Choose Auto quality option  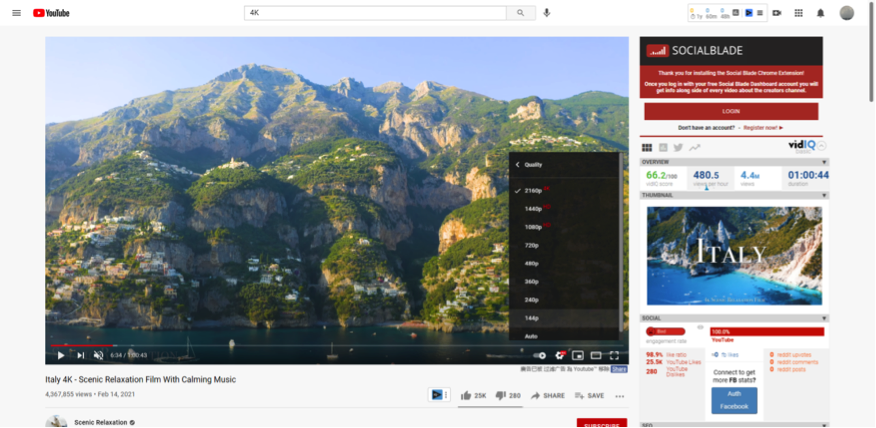pos(531,336)
